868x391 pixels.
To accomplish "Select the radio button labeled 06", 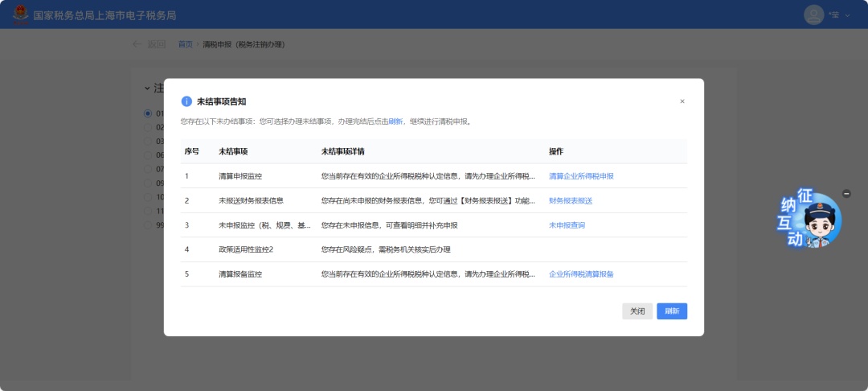I will click(x=148, y=155).
